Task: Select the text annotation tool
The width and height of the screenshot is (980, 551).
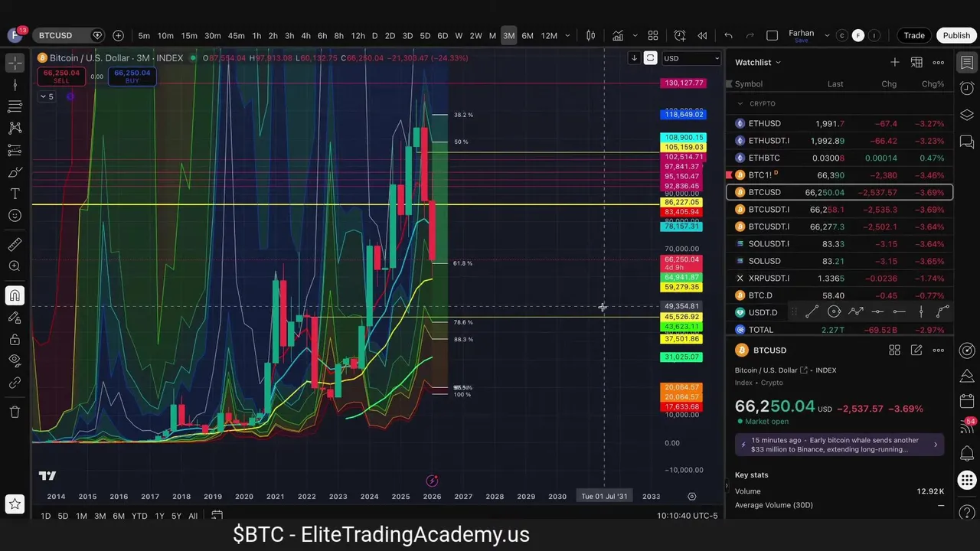Action: (x=15, y=194)
